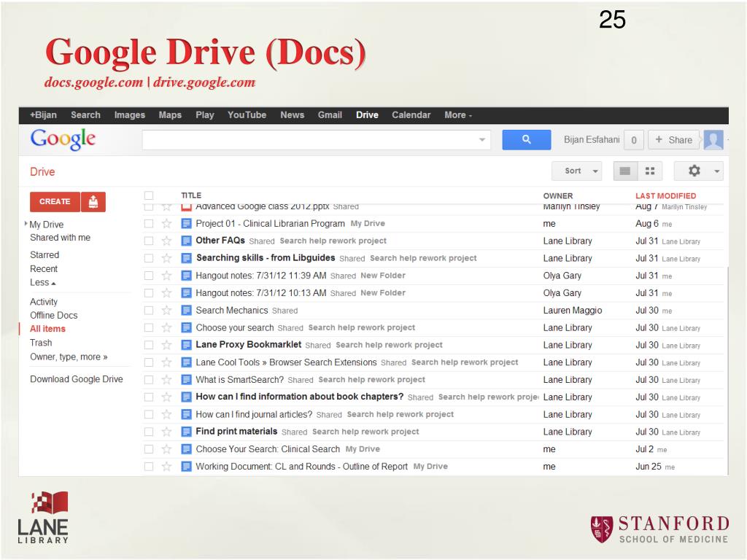Switch to list view layout

[x=624, y=171]
